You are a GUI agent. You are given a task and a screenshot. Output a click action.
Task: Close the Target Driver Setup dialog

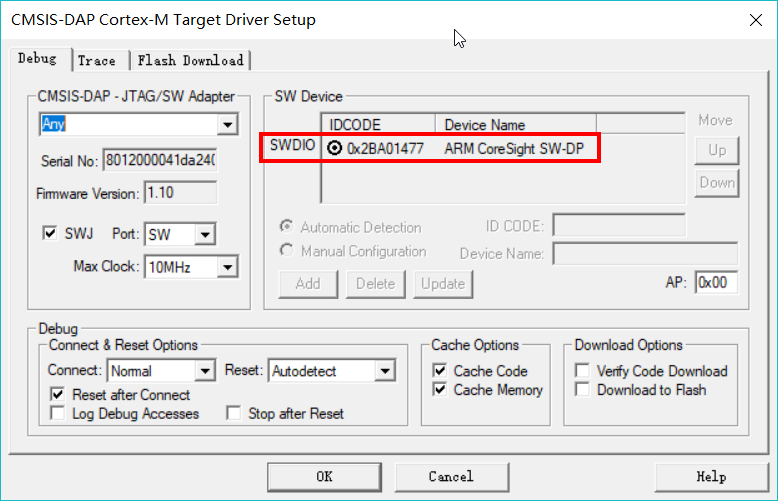click(x=756, y=20)
